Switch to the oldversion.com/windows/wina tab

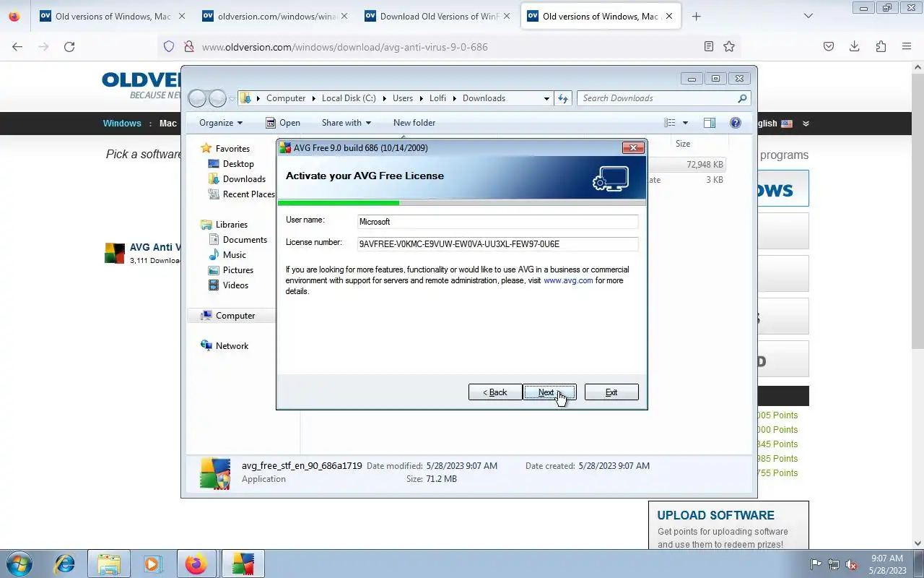[x=276, y=16]
